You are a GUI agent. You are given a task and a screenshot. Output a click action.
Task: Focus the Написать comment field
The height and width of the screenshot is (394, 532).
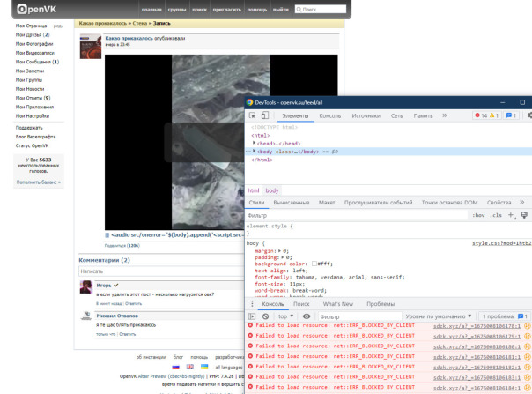point(161,271)
